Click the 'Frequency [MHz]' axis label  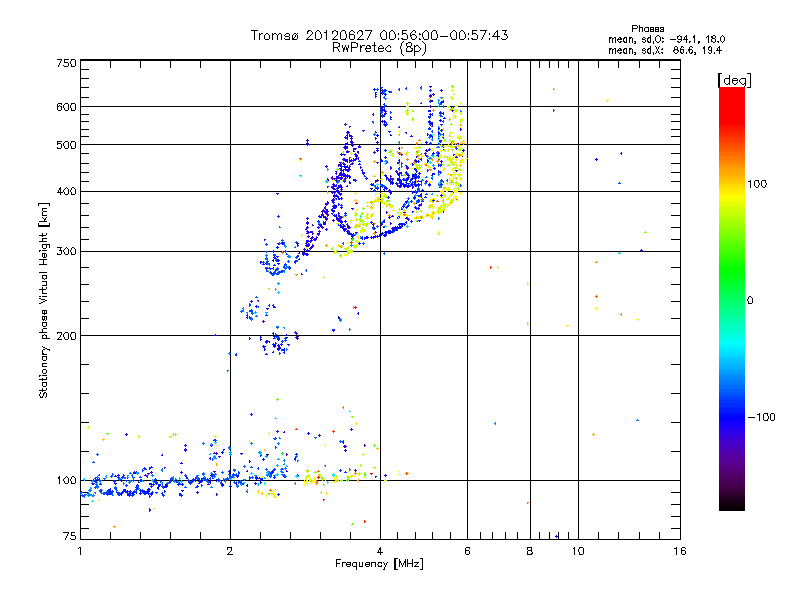tap(379, 564)
